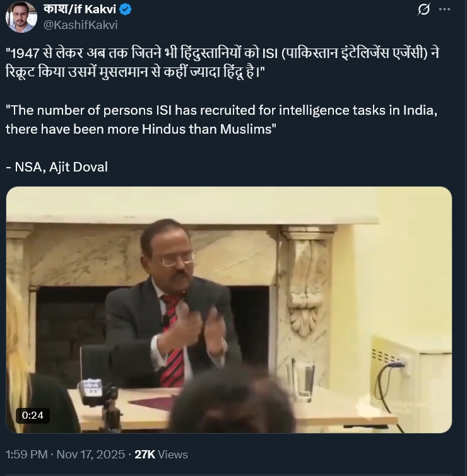Open the author's profile picture
Screen dimensions: 467x476
(21, 18)
